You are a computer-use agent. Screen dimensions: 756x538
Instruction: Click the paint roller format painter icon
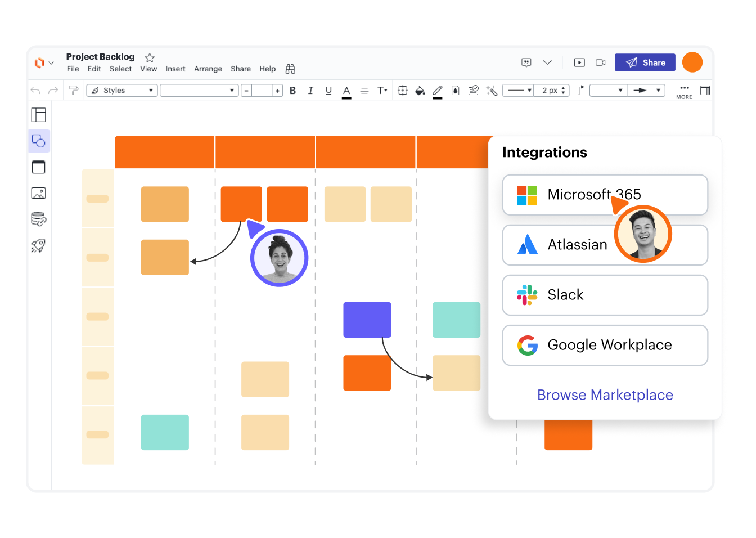[73, 91]
